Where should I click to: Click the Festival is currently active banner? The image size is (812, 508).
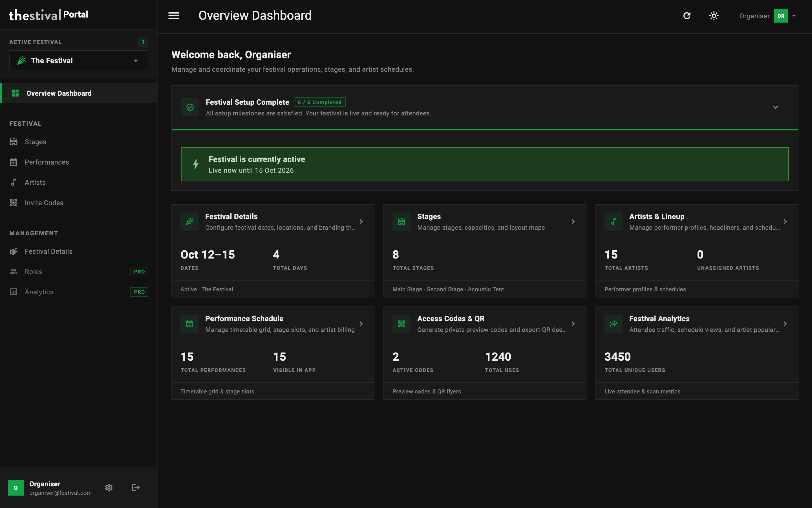pyautogui.click(x=484, y=164)
